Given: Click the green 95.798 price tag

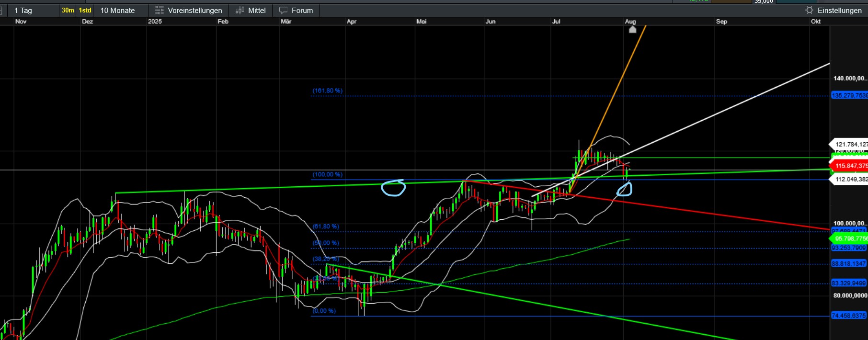Looking at the screenshot, I should (x=849, y=238).
